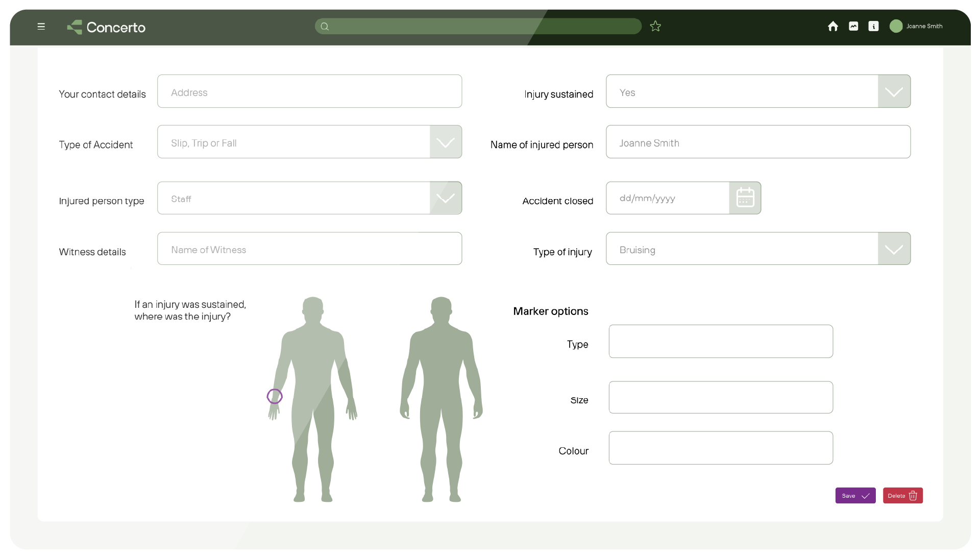The width and height of the screenshot is (980, 559).
Task: Click the 'Bruising' value text
Action: [x=638, y=250]
